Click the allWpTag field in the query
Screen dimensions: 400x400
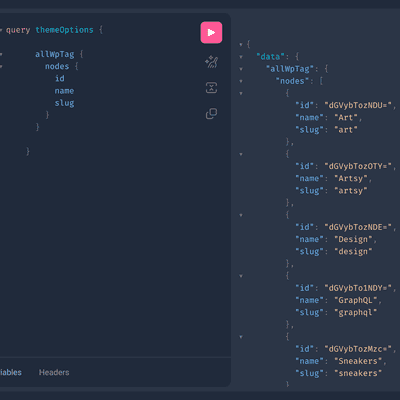55,54
